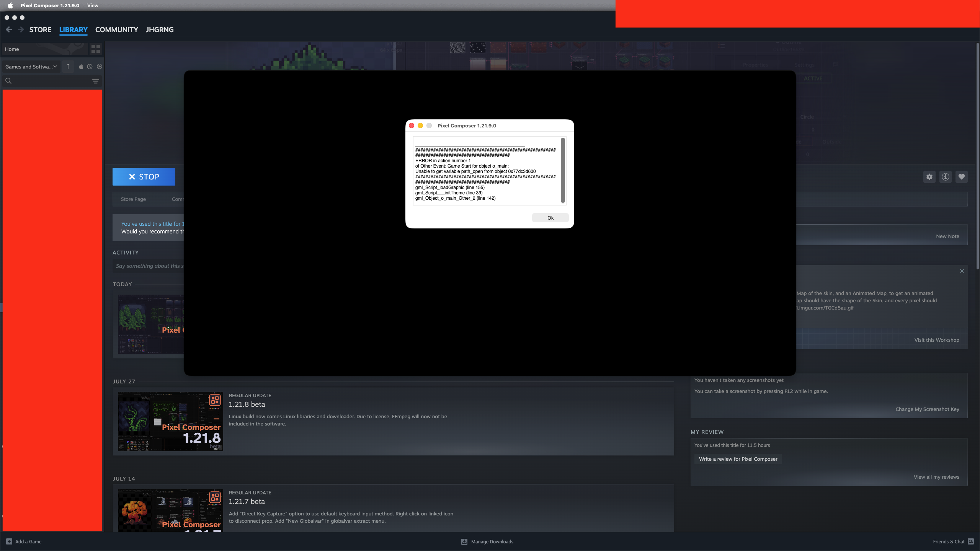Image resolution: width=980 pixels, height=551 pixels.
Task: Open the JHGRNG profile tab
Action: 160,29
